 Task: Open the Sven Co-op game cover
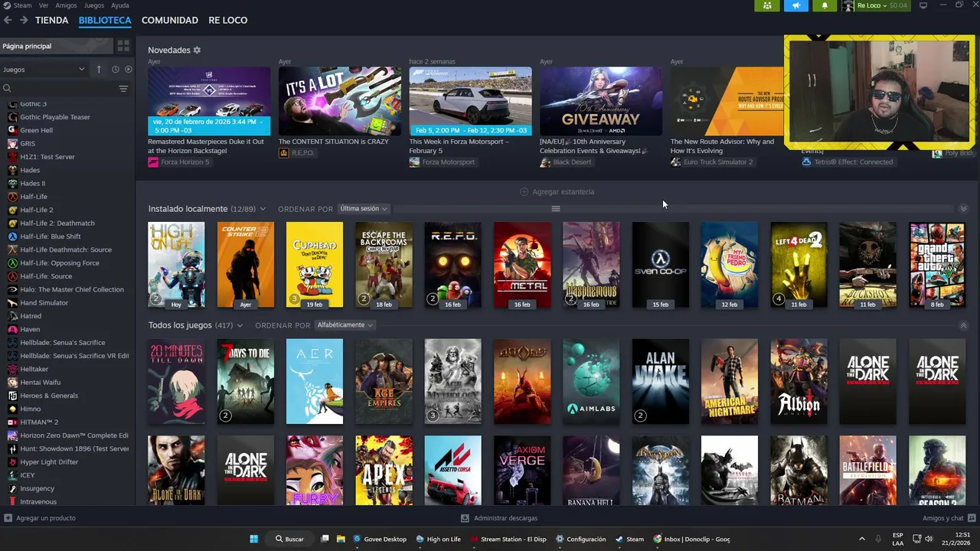point(660,265)
